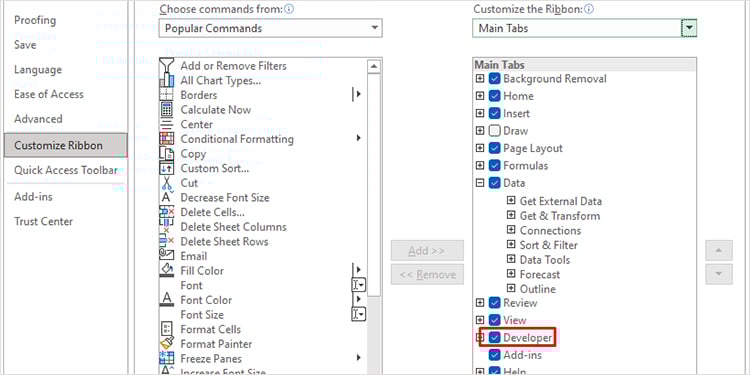The width and height of the screenshot is (750, 375).
Task: Click the Add >> button
Action: tap(427, 251)
